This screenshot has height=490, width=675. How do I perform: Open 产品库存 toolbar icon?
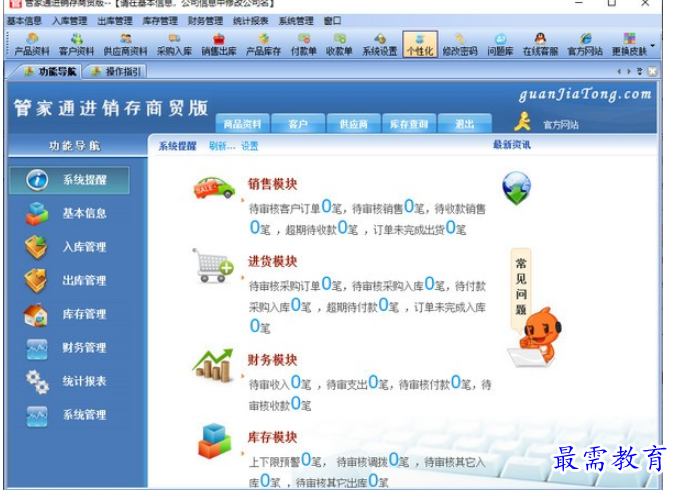pos(263,45)
